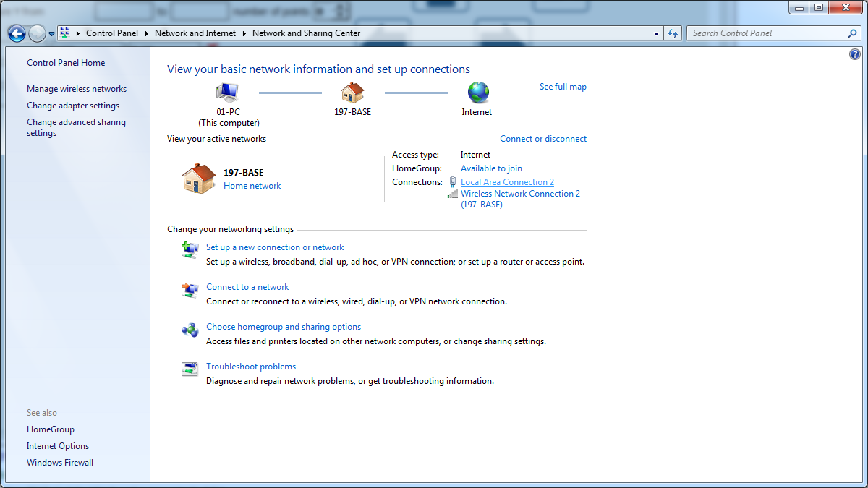Image resolution: width=868 pixels, height=488 pixels.
Task: Click Connect or disconnect link
Action: tap(543, 139)
